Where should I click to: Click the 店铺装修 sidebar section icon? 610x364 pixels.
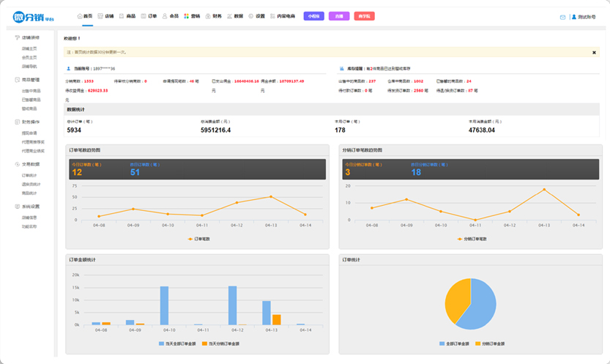[x=17, y=37]
